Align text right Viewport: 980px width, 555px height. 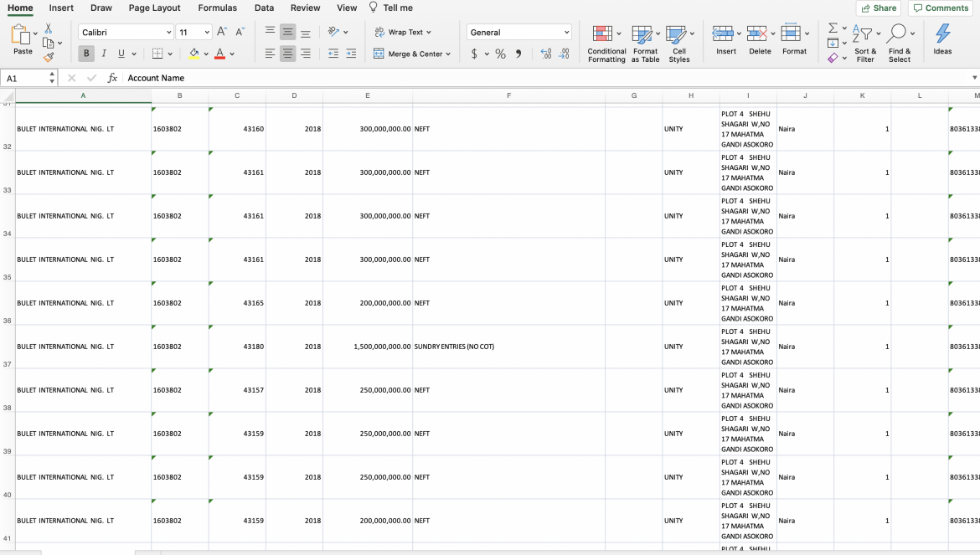tap(306, 54)
